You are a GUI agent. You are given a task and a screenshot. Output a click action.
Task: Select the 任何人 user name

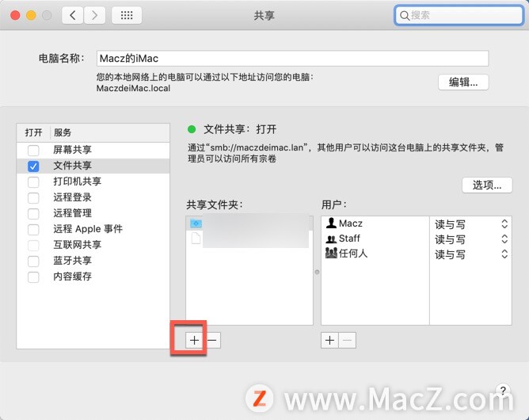click(x=353, y=254)
